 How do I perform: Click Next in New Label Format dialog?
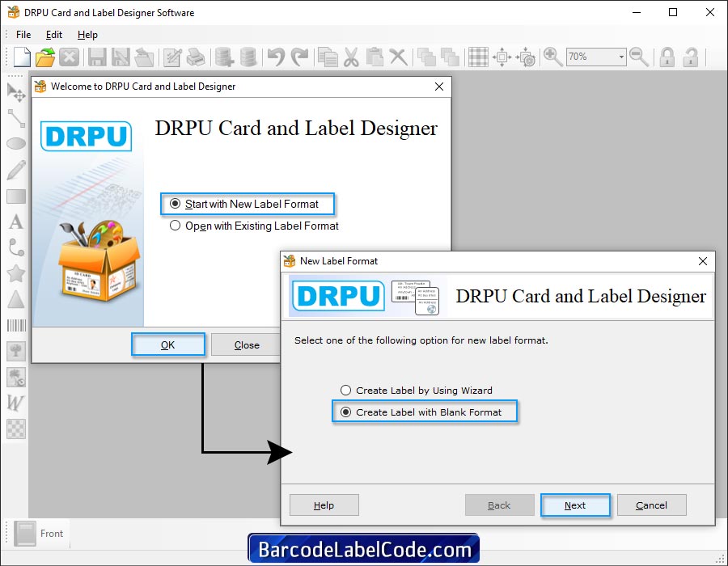pyautogui.click(x=575, y=505)
